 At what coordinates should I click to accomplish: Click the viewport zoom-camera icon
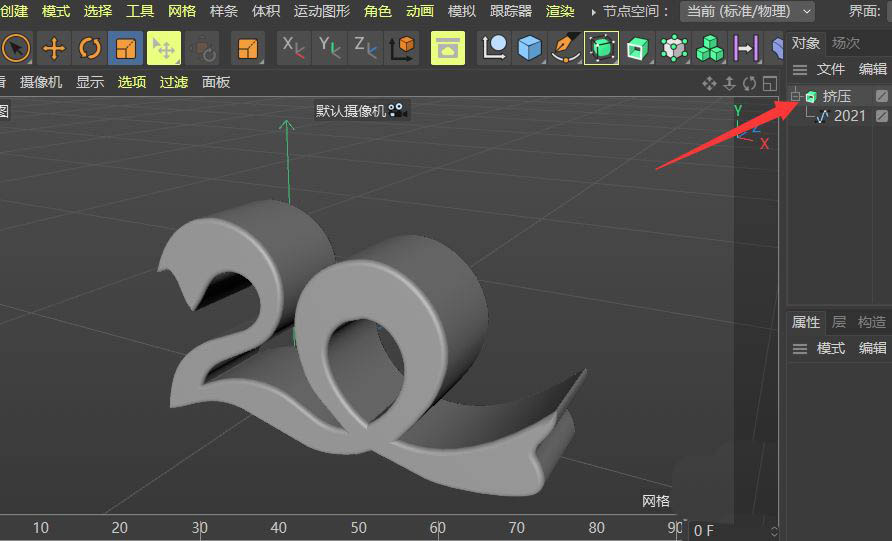coord(729,84)
